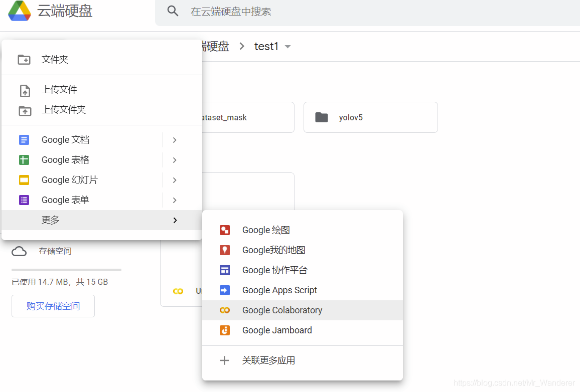Open the test1 breadcrumb dropdown arrow

click(x=287, y=47)
